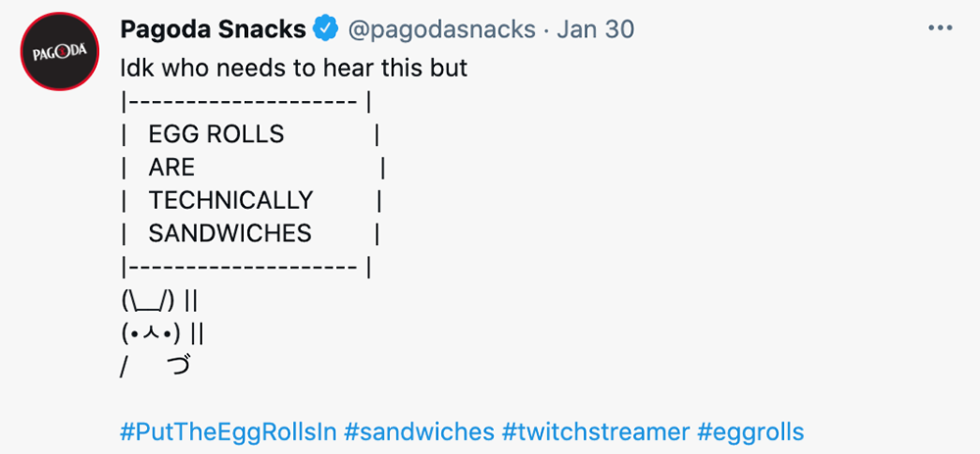Click the EGG ROLLS line on the sign
980x454 pixels.
pyautogui.click(x=216, y=134)
